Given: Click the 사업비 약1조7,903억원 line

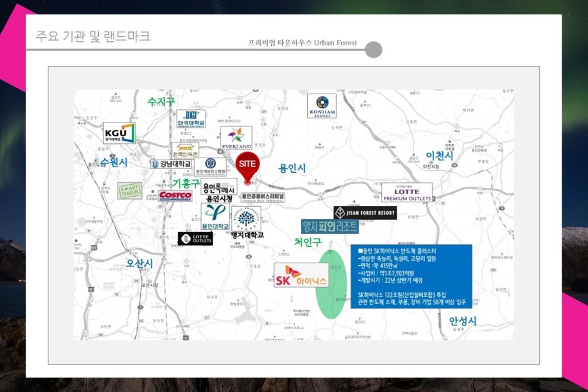Looking at the screenshot, I should (386, 273).
